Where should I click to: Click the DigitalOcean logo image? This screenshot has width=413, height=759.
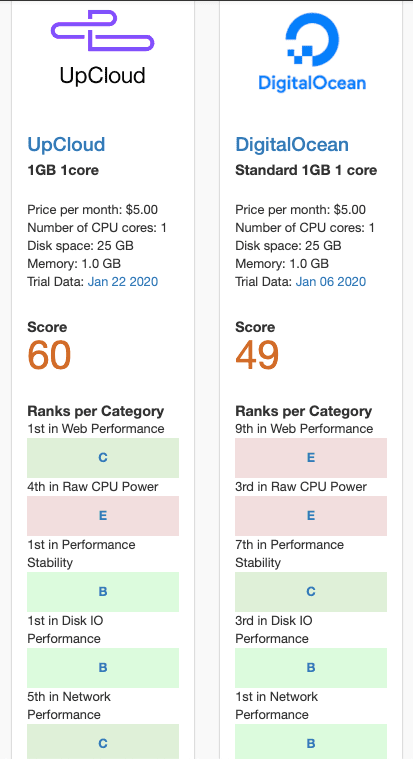coord(311,52)
